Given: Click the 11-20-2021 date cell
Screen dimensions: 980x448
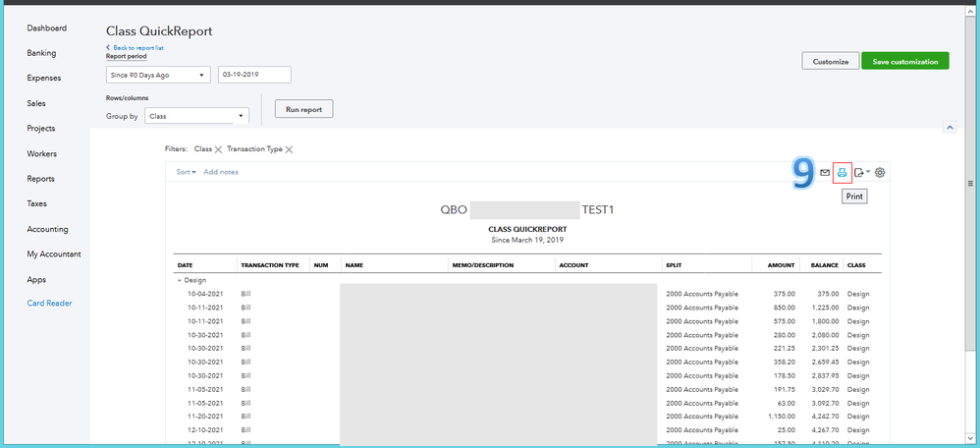Looking at the screenshot, I should tap(205, 417).
